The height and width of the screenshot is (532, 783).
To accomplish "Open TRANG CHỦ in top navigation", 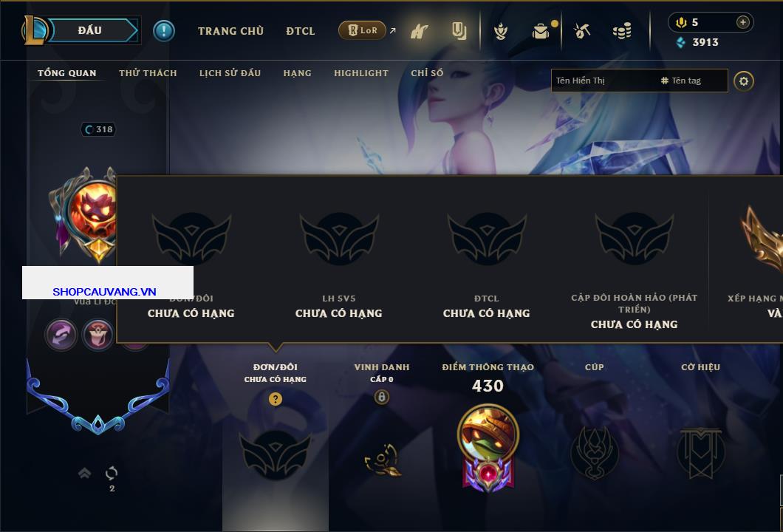I will tap(230, 31).
